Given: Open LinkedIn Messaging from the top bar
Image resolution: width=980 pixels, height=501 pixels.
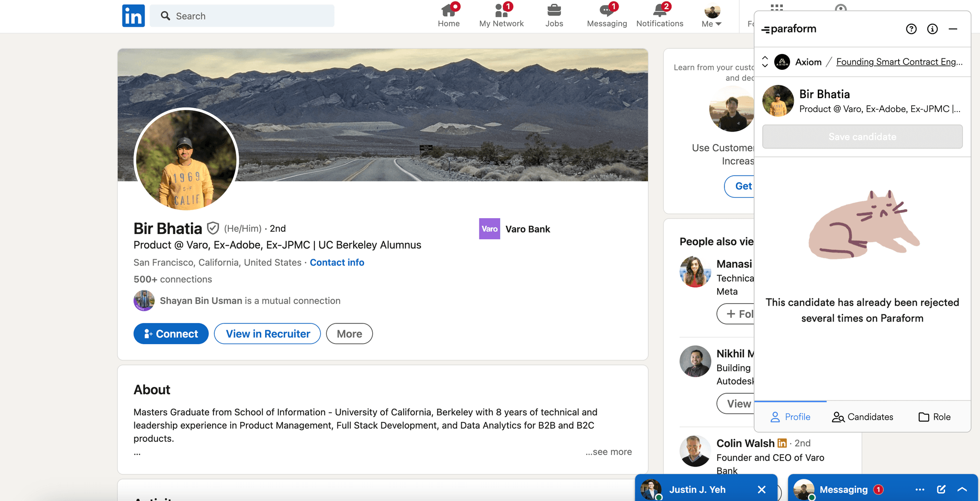Looking at the screenshot, I should coord(606,11).
